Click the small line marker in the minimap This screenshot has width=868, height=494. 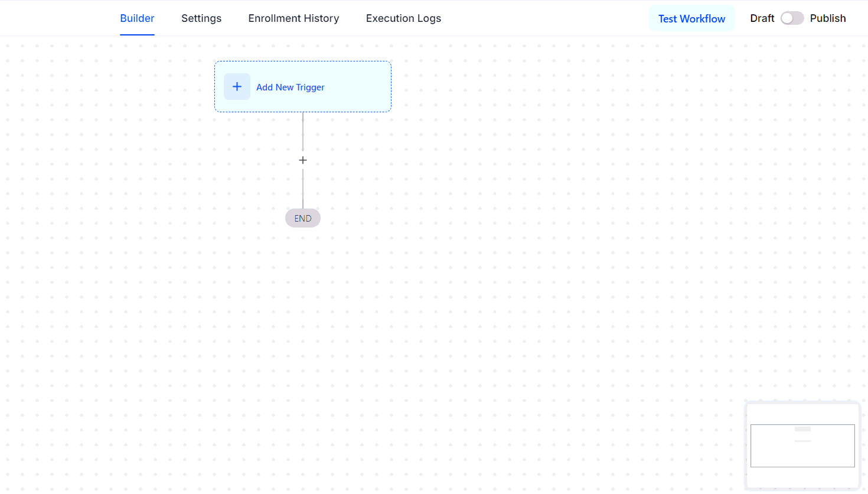click(x=802, y=441)
